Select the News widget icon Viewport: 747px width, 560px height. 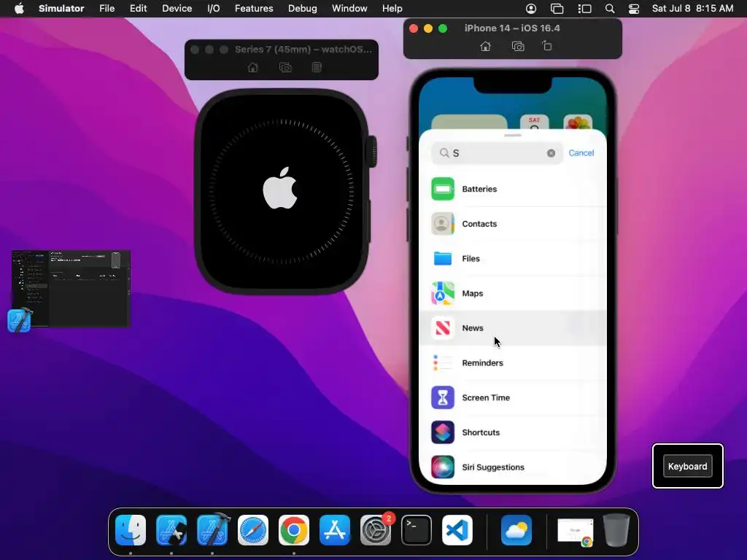[x=443, y=328]
